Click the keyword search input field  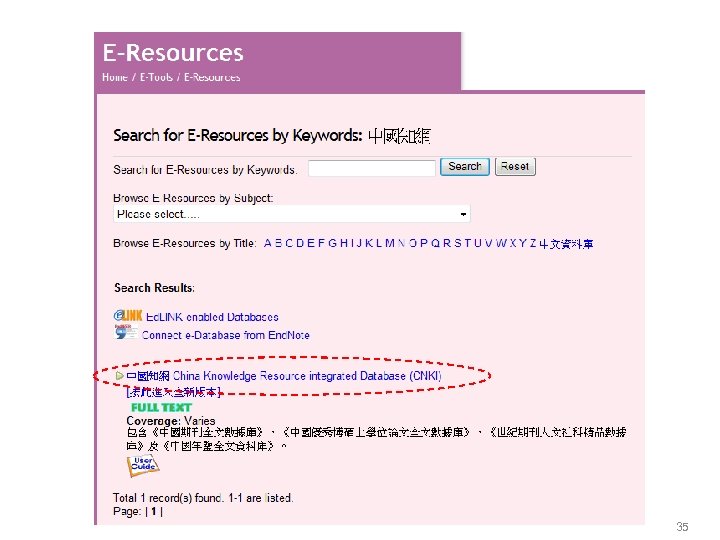(371, 168)
